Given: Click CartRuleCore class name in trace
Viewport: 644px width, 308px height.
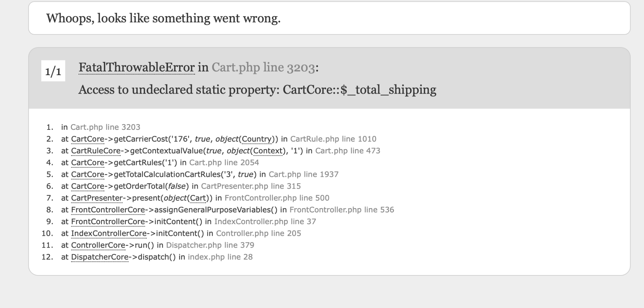Looking at the screenshot, I should 96,151.
